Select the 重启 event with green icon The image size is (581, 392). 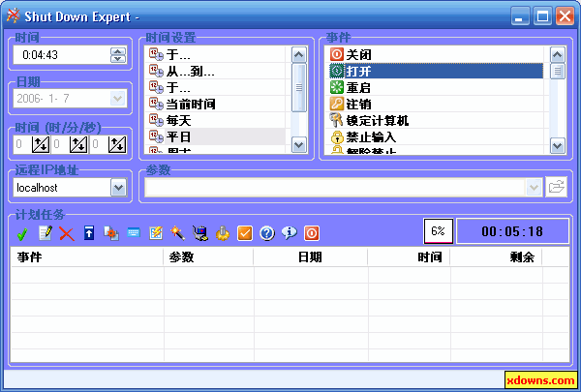[x=436, y=88]
